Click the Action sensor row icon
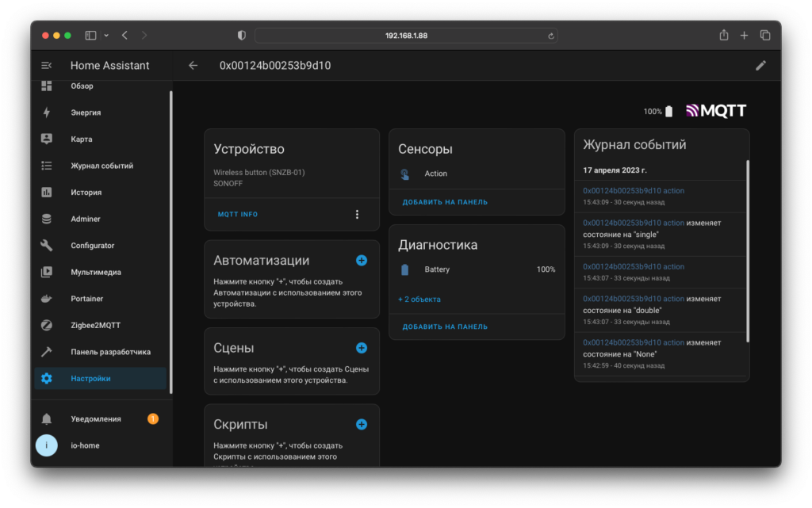812x508 pixels. coord(405,174)
